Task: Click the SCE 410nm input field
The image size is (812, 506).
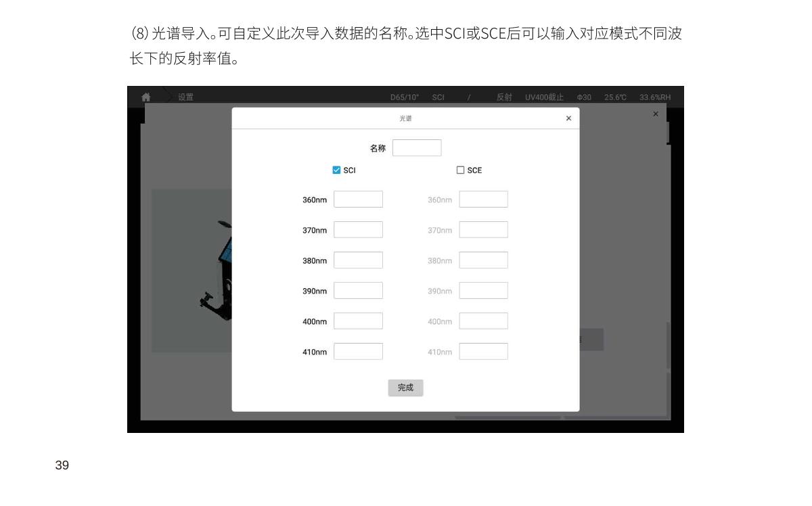Action: 483,352
